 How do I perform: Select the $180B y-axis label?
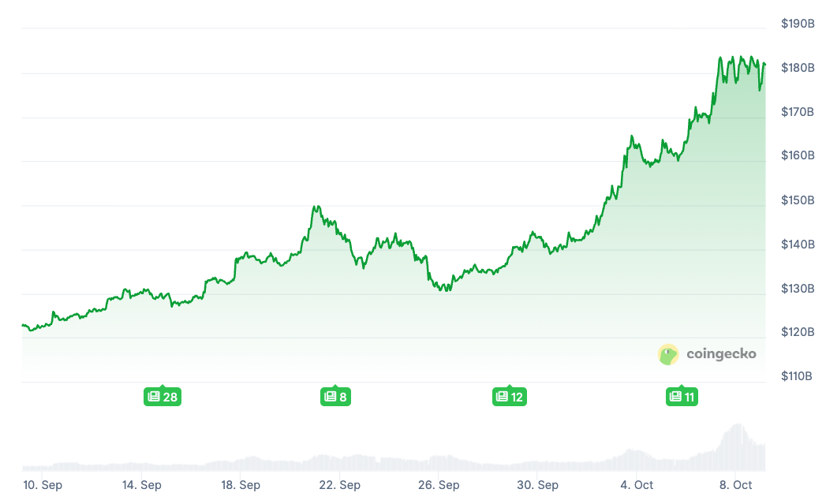[798, 68]
